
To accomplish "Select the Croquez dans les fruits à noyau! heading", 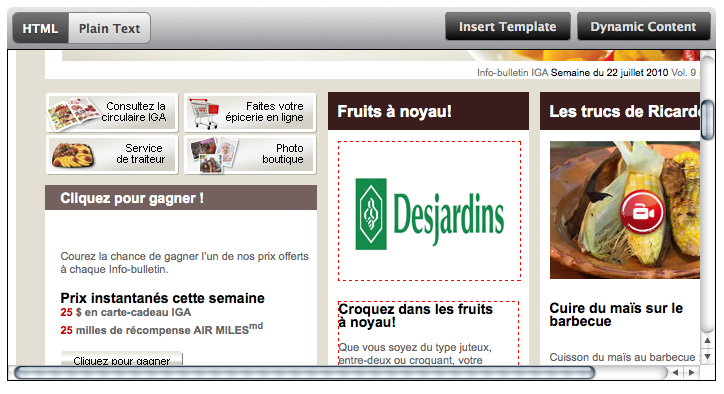I will coord(416,315).
